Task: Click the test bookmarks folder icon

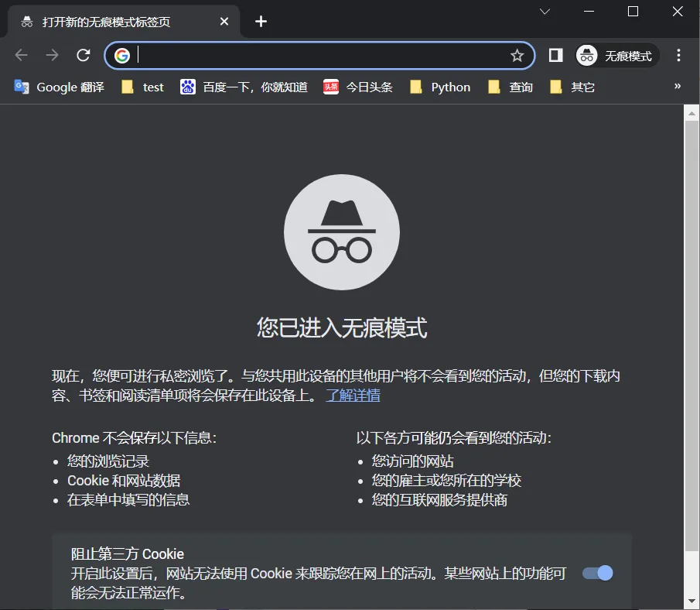Action: [x=128, y=87]
